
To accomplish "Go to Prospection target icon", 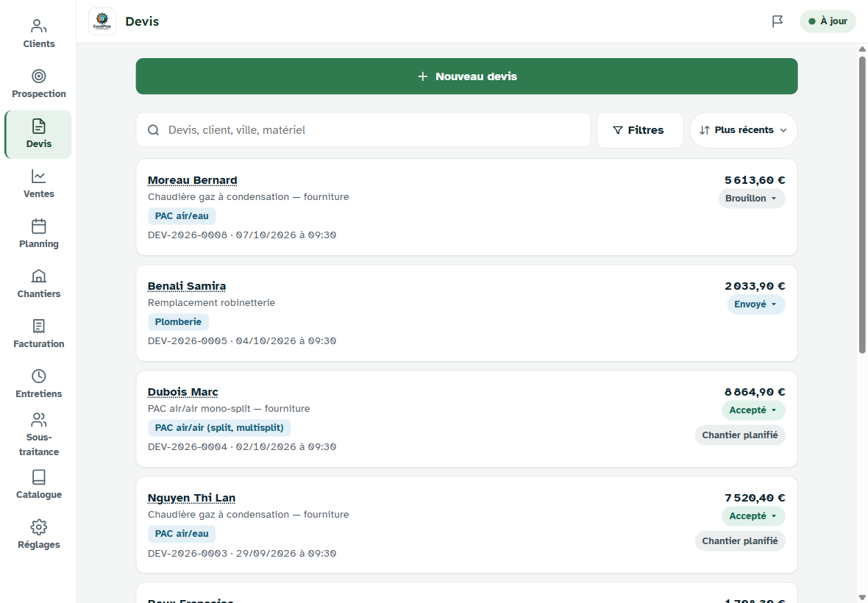I will pos(39,76).
